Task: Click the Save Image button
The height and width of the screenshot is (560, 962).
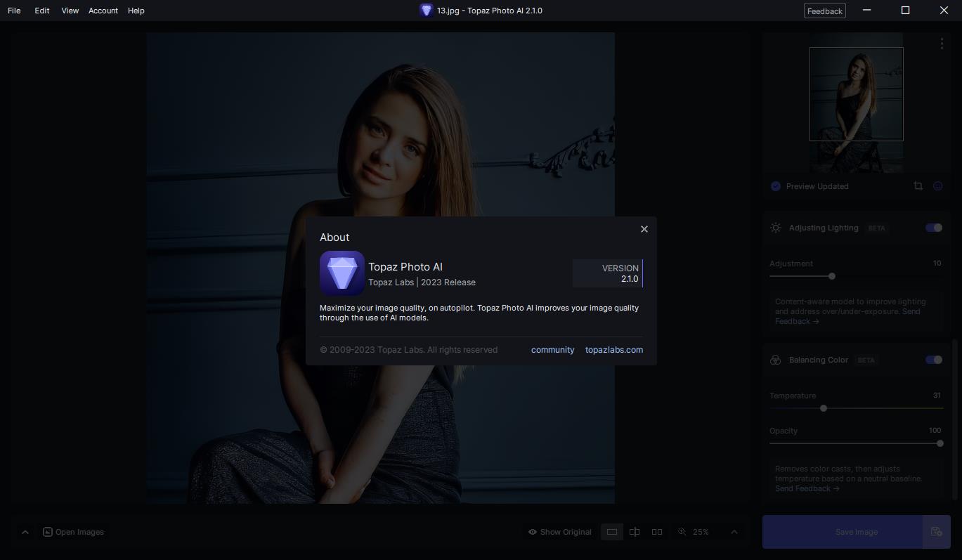Action: [842, 532]
